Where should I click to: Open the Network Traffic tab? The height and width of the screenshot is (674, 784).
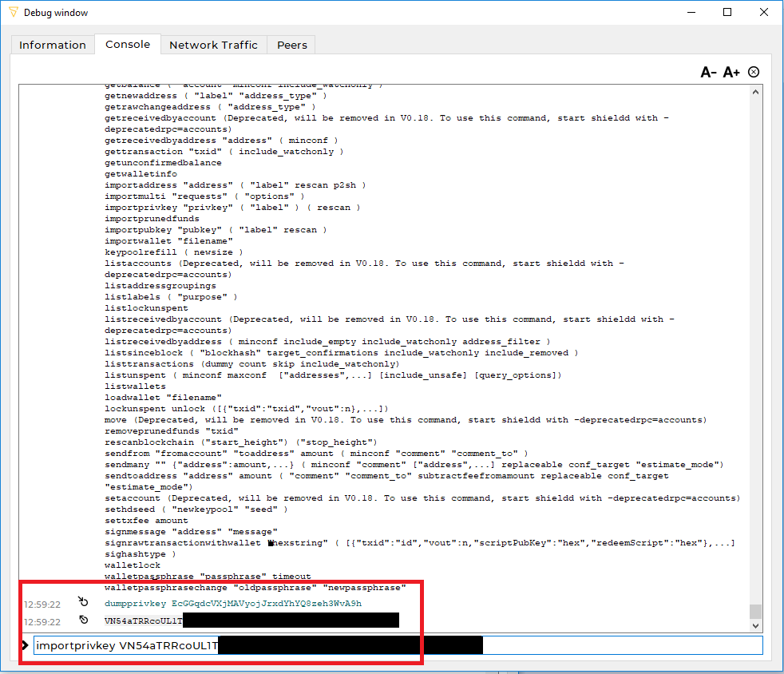point(213,45)
